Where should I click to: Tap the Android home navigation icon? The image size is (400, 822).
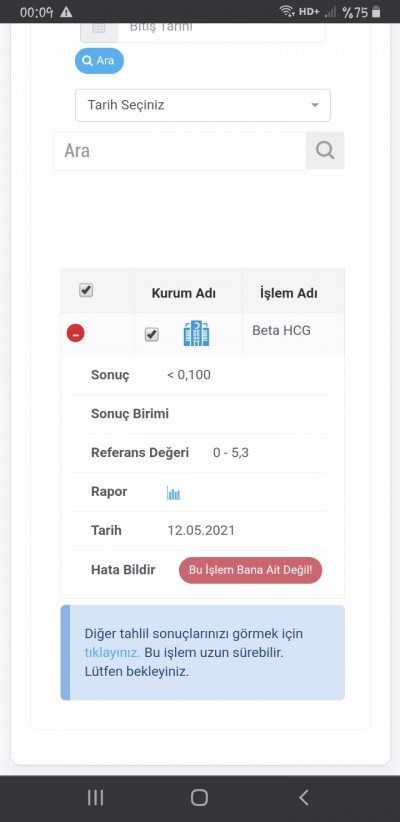tap(199, 797)
